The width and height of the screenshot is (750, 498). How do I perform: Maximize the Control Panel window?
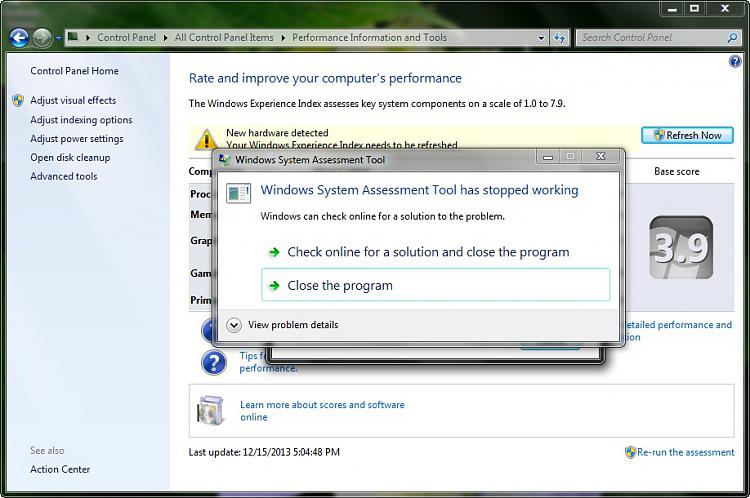tap(695, 9)
